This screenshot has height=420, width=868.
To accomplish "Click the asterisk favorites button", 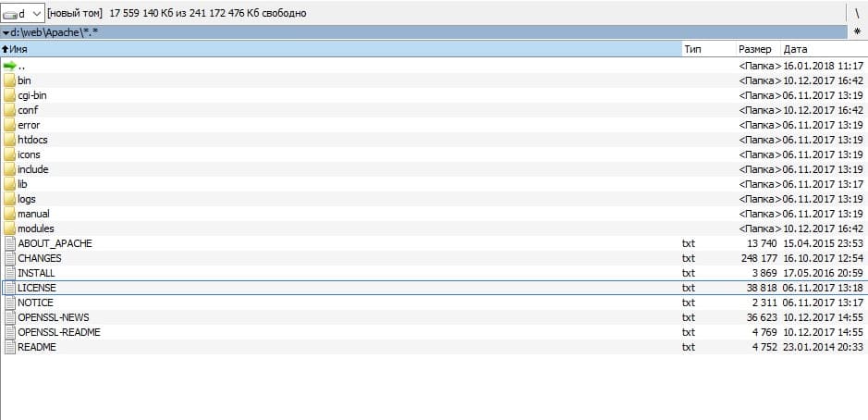I will click(858, 32).
